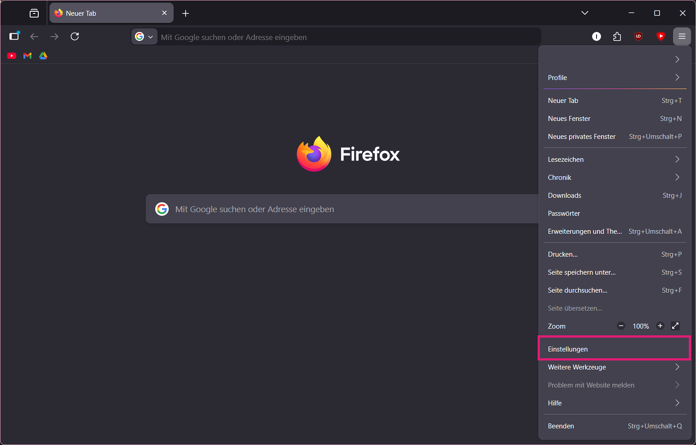Reload the current page

coord(75,36)
